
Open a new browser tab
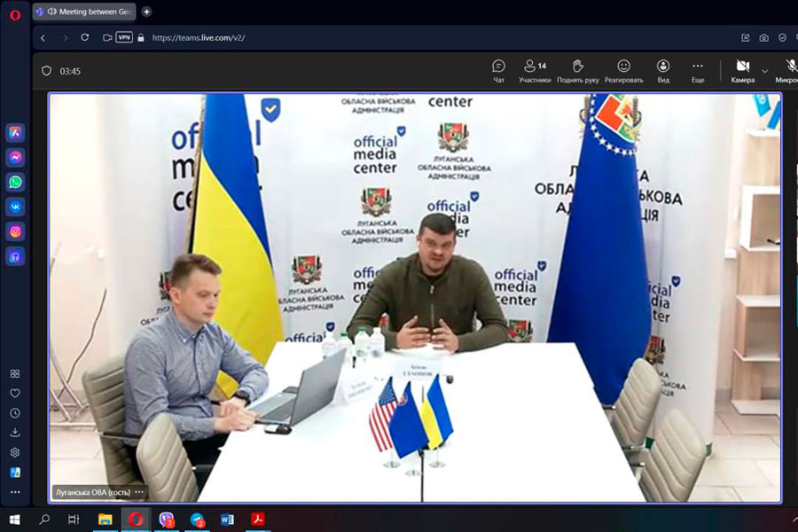coord(146,12)
